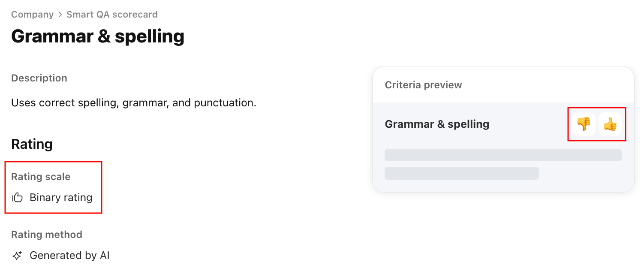The width and height of the screenshot is (644, 277).
Task: Click the shorter gray placeholder bar
Action: 462,173
